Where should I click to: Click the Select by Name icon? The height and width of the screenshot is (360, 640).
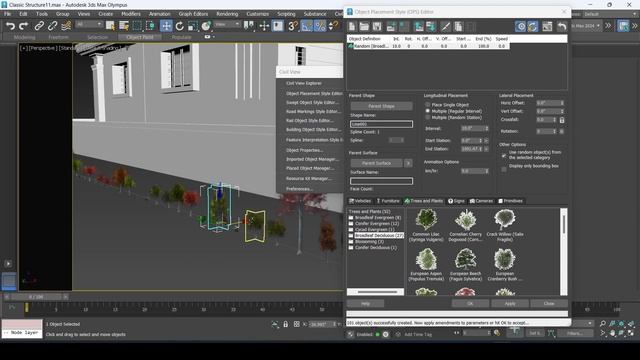[124, 26]
